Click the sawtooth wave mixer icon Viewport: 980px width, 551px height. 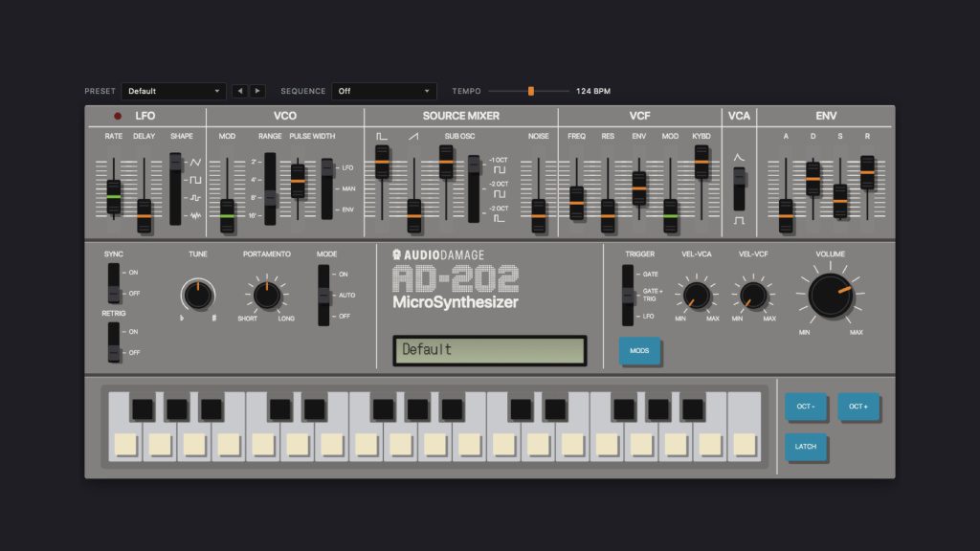pyautogui.click(x=413, y=136)
